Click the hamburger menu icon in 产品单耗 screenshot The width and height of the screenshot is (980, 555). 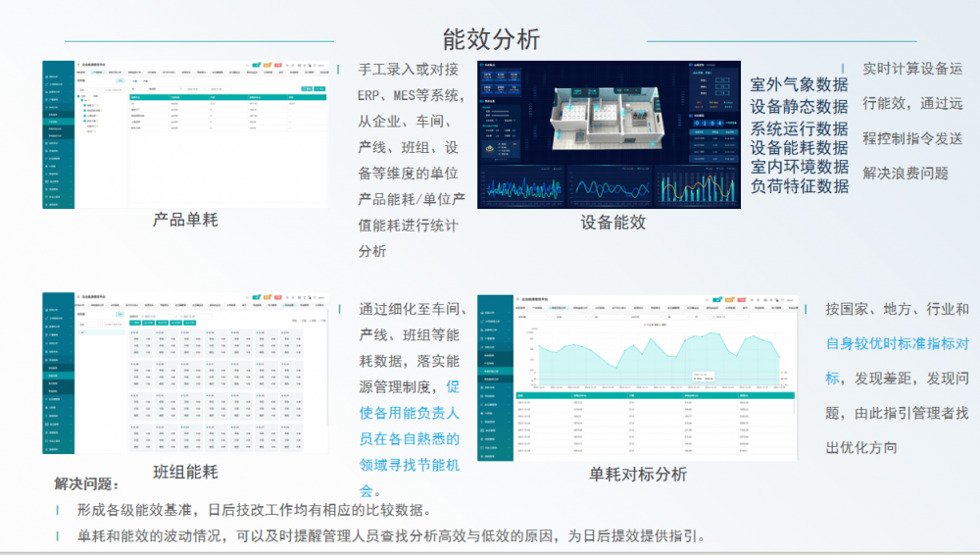[x=78, y=65]
